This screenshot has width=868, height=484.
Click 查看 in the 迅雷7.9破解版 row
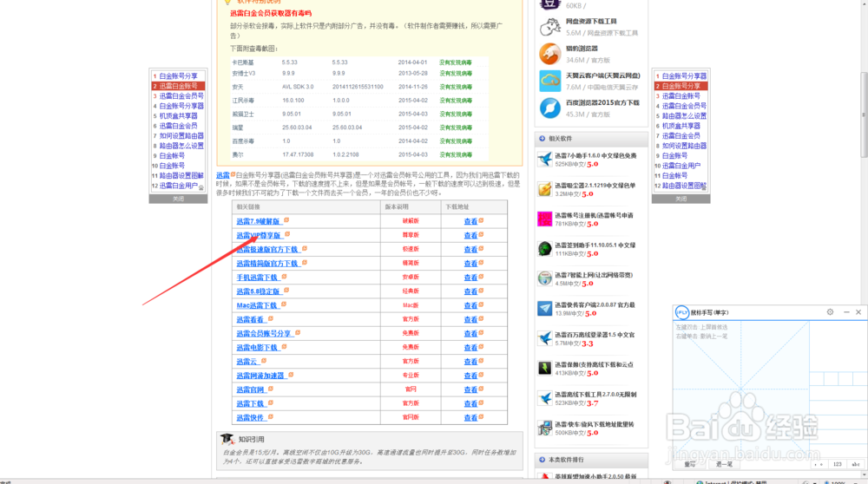pos(470,221)
